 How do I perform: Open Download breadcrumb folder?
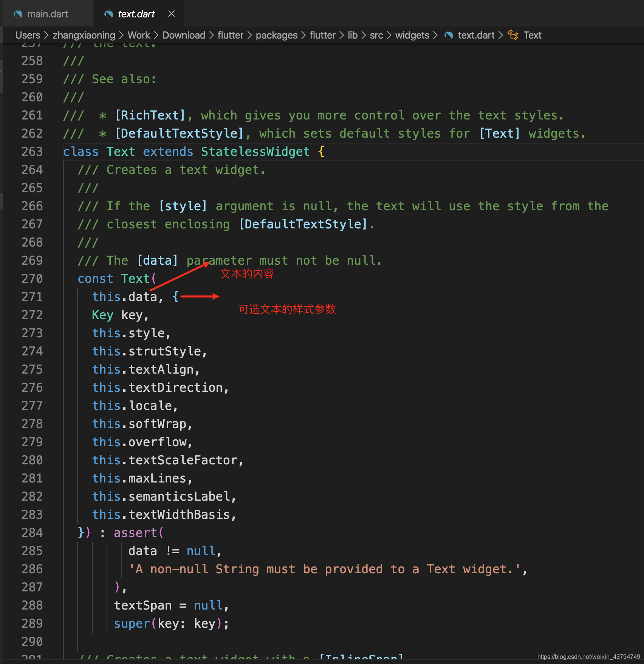pos(184,35)
